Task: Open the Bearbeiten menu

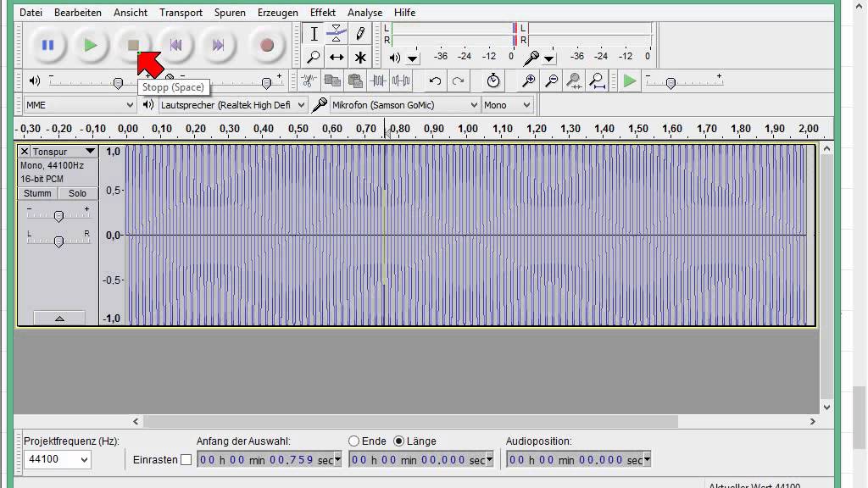Action: [x=77, y=12]
